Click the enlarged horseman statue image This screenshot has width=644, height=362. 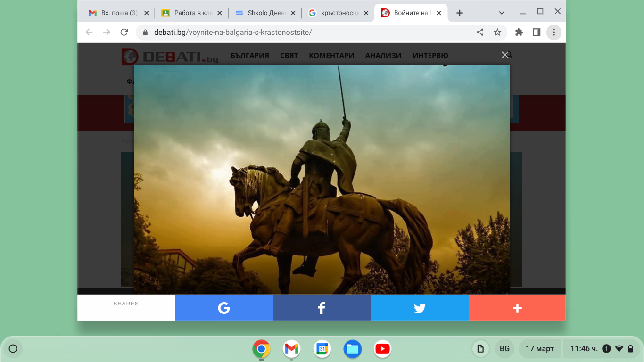[322, 180]
